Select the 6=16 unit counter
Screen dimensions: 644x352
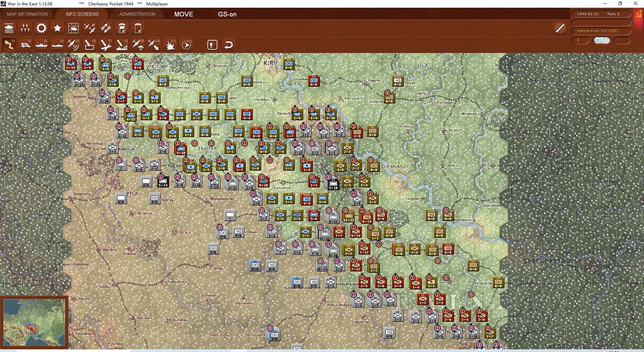(x=333, y=251)
